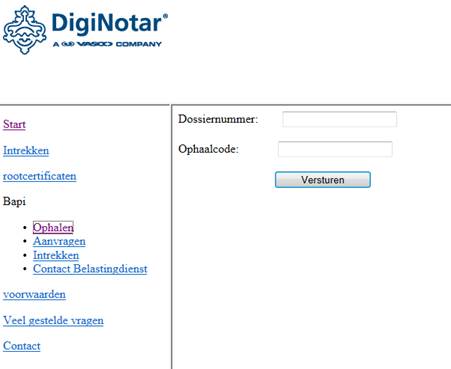Open the bottom Contact link in sidebar

(x=22, y=346)
